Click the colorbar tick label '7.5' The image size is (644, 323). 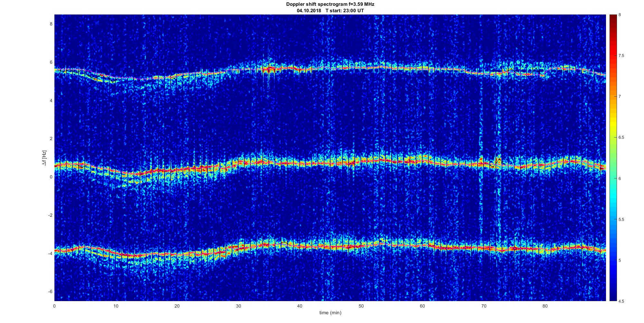point(621,56)
